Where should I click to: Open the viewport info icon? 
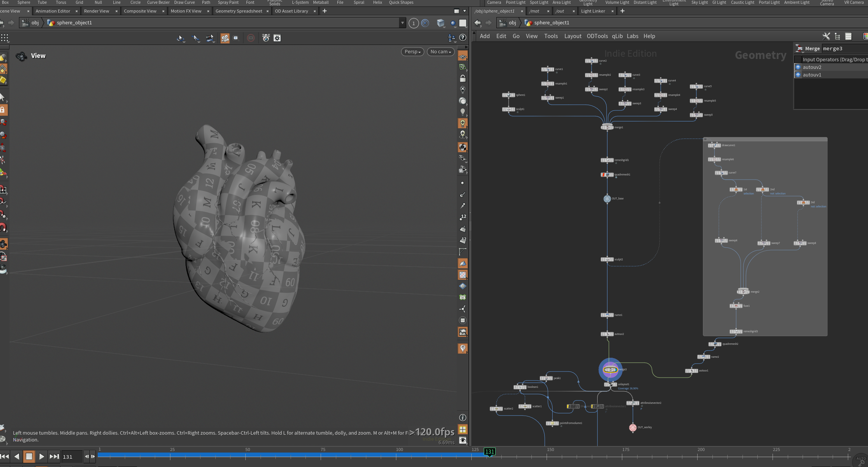(x=463, y=418)
